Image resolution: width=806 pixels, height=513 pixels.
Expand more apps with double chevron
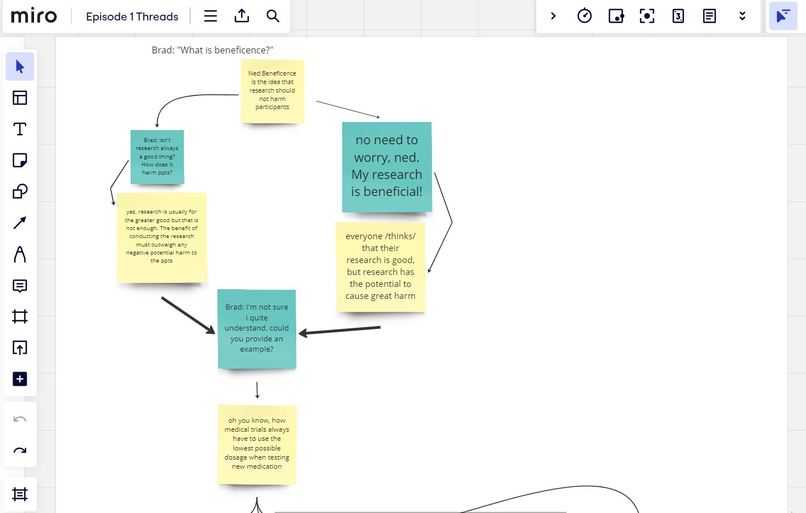point(742,16)
